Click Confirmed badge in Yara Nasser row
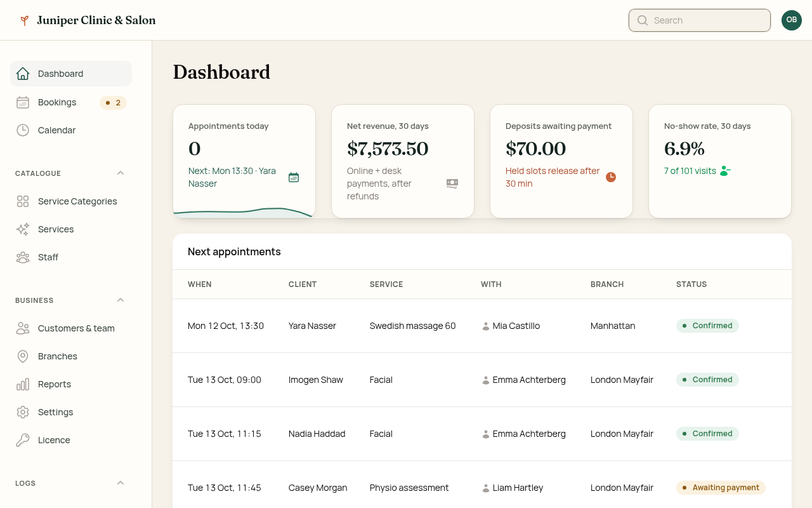Viewport: 812px width, 508px height. 707,326
